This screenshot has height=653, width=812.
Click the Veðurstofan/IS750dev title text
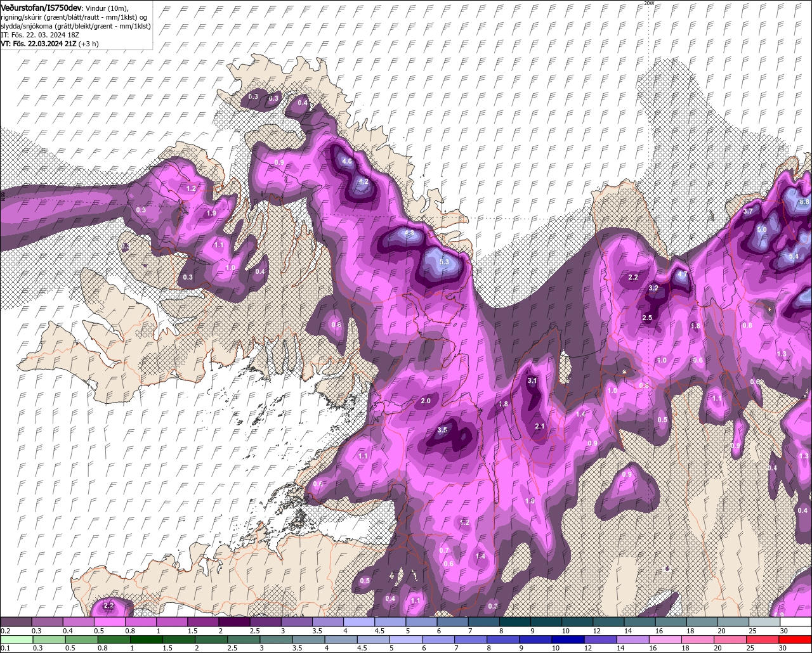click(41, 7)
